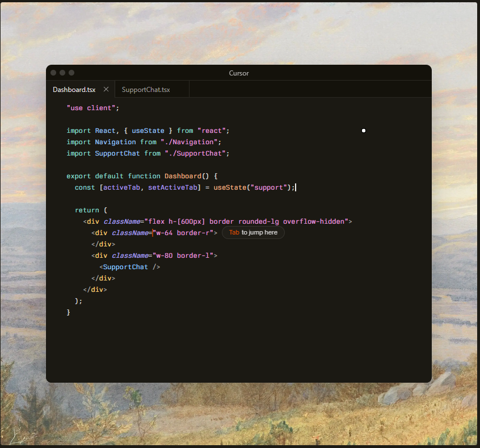Click the <SupportChat /> JSX element
This screenshot has height=448, width=480.
tap(130, 267)
